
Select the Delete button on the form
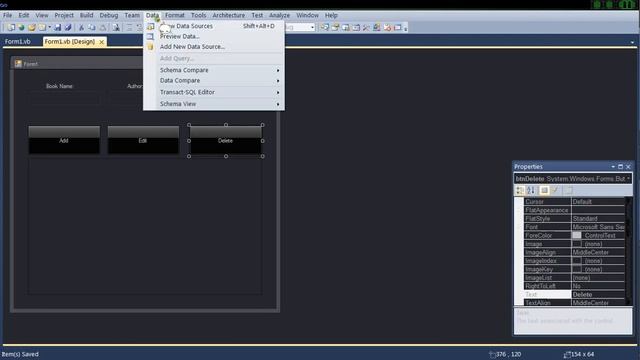[x=225, y=140]
